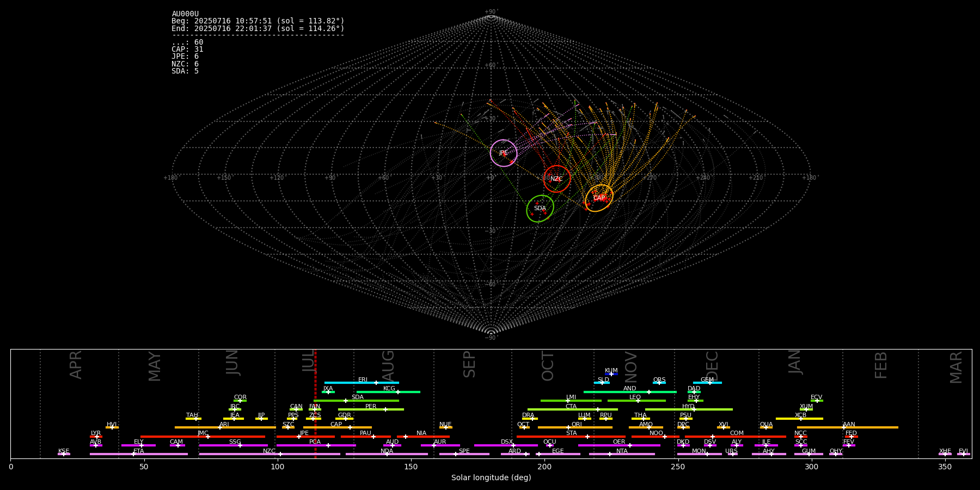This screenshot has height=490, width=980.
Task: Click the 350 tick on solar longitude axis
Action: pos(945,467)
